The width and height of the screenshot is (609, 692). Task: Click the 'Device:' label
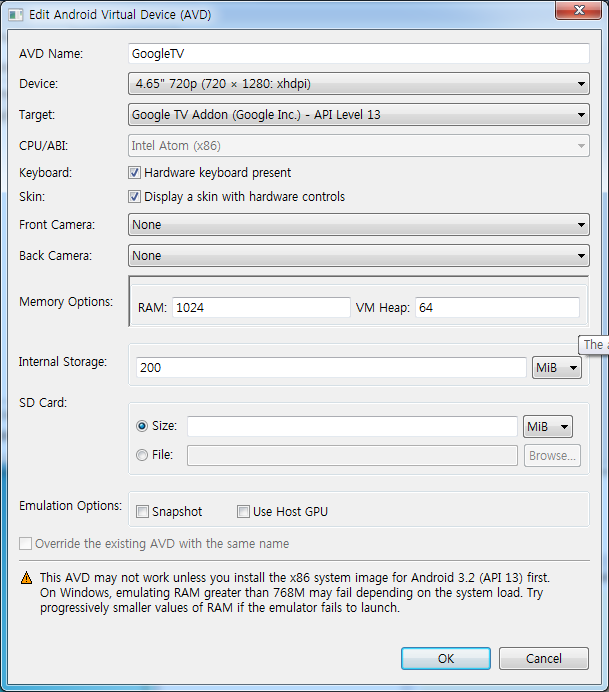click(x=38, y=83)
